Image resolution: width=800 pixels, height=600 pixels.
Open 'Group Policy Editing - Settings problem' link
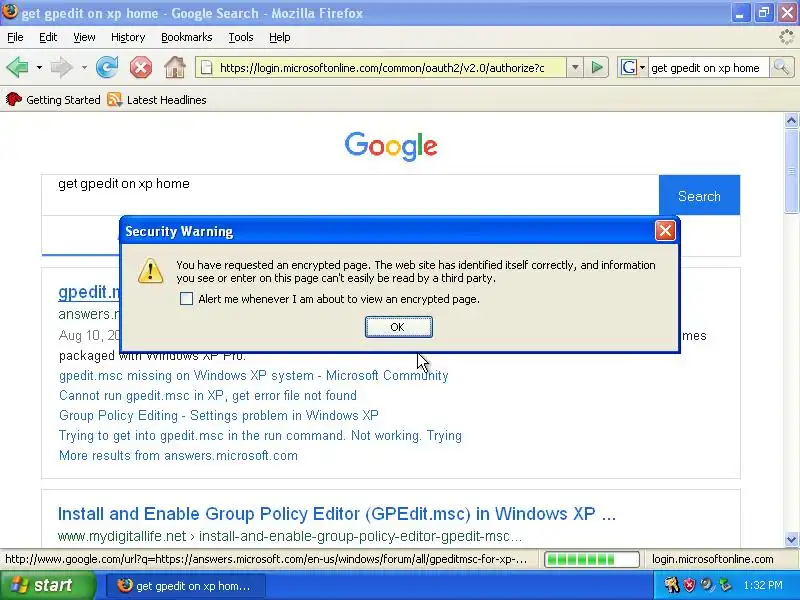point(219,415)
